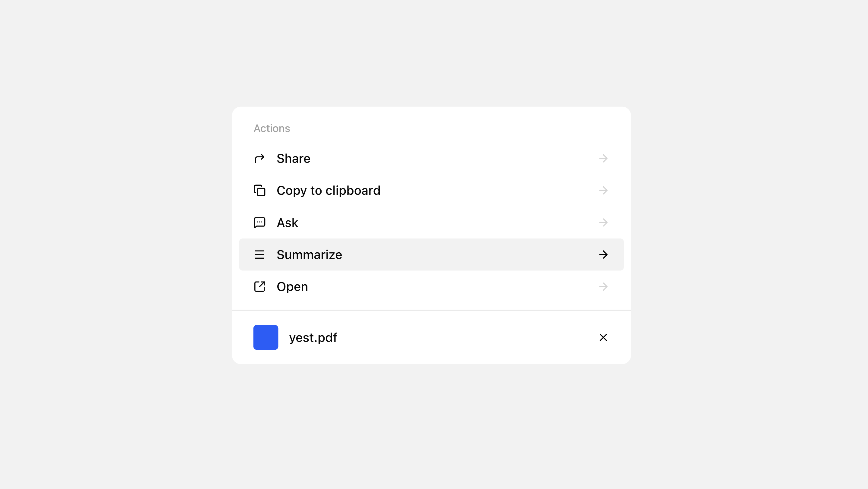Click the blue PDF file thumbnail
Viewport: 868px width, 489px height.
point(266,337)
